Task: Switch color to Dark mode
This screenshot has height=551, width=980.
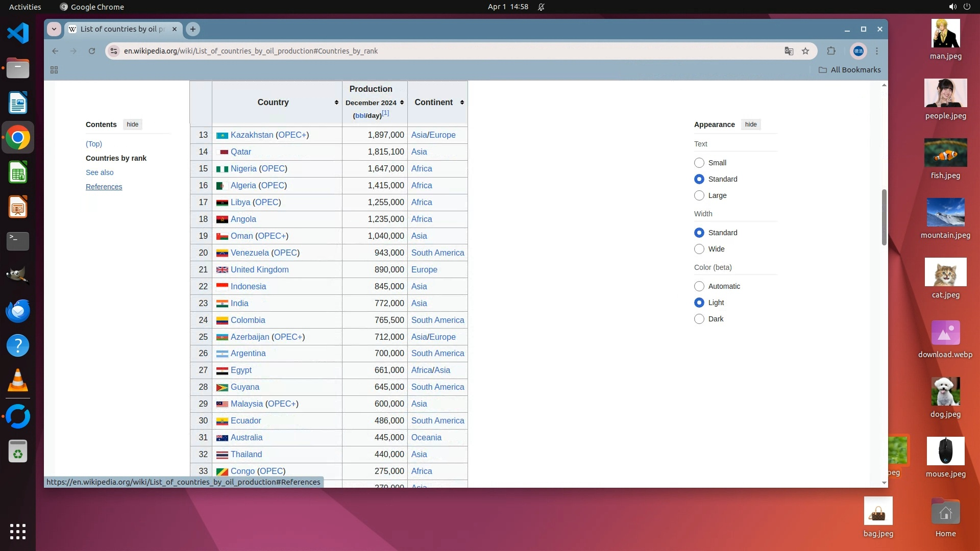Action: 699,319
